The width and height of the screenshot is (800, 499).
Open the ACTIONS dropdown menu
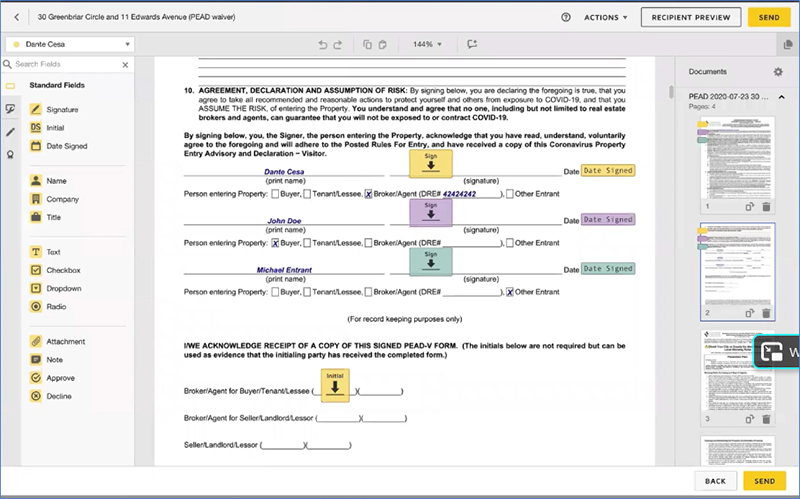click(x=606, y=17)
